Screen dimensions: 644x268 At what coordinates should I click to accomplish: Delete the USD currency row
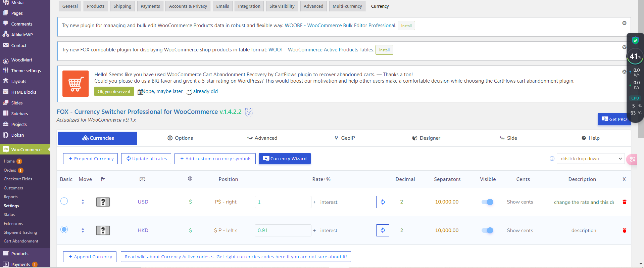point(625,202)
